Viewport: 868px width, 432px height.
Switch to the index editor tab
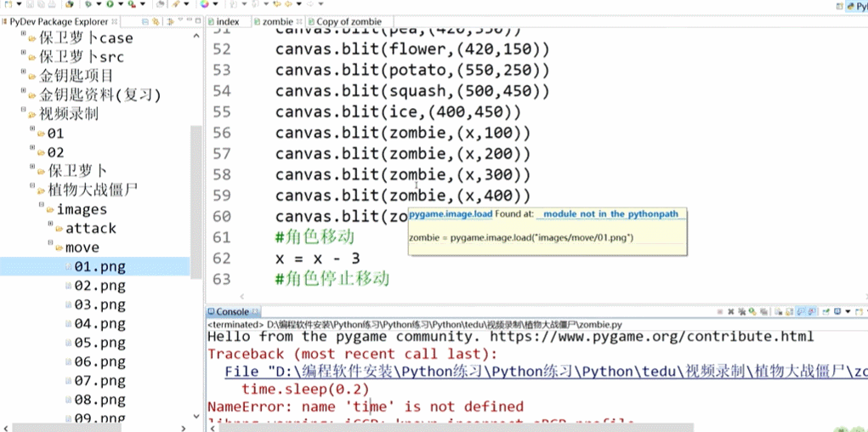(228, 21)
